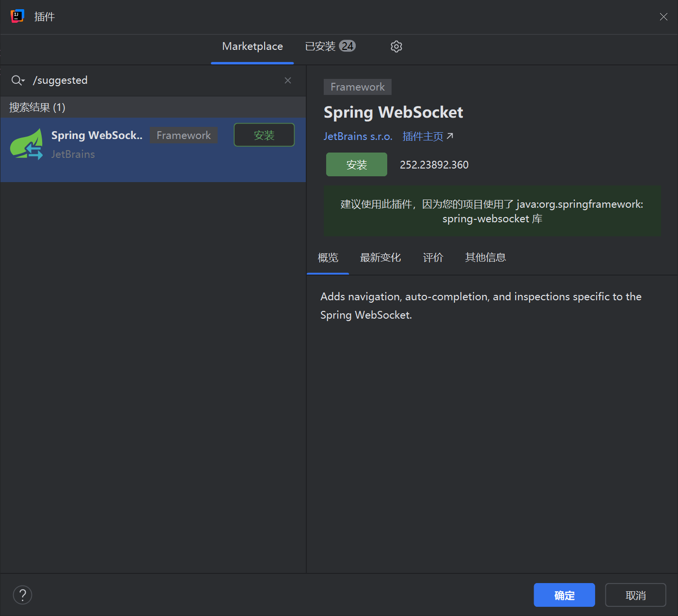678x616 pixels.
Task: Click the green 安装 button in details
Action: pyautogui.click(x=357, y=165)
